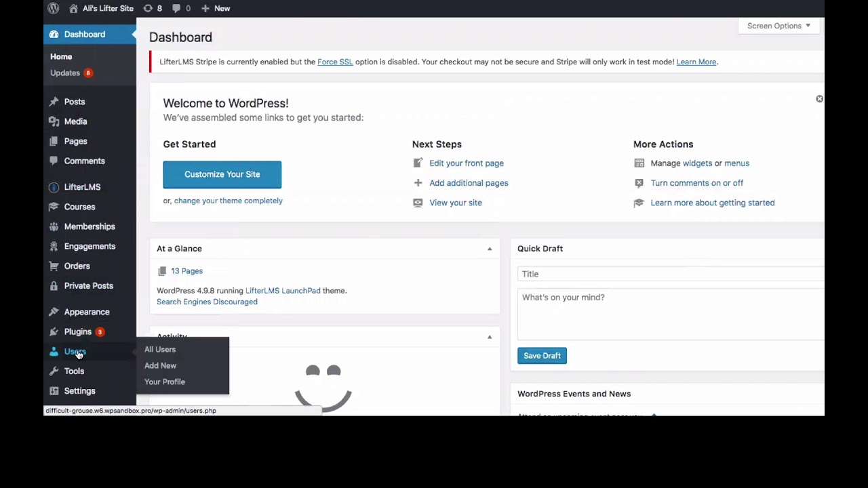Click the widgets grid icon beside Manage

[x=639, y=163]
